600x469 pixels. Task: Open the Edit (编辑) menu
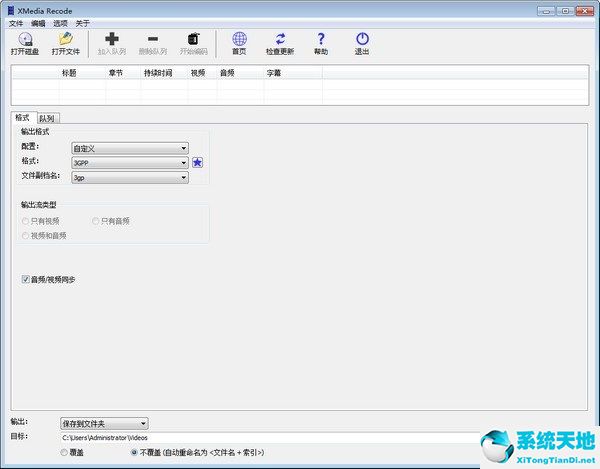[x=38, y=24]
